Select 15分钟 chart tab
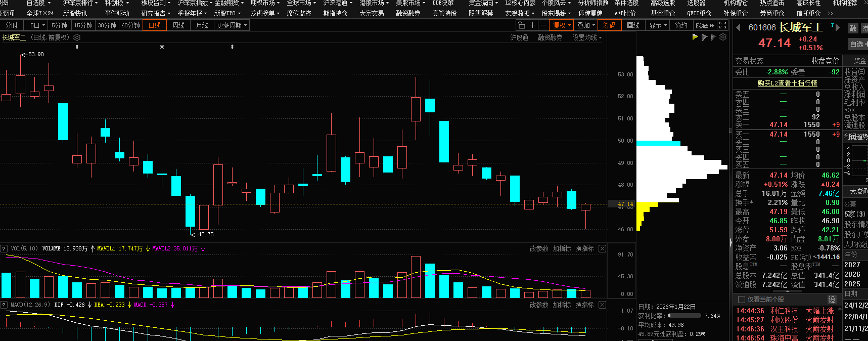The width and height of the screenshot is (868, 341). 83,25
